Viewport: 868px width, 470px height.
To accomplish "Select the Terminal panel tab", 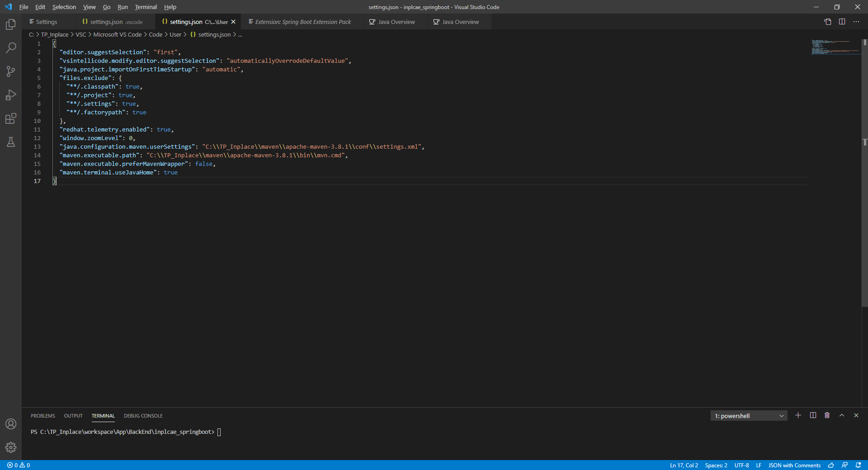I will click(103, 416).
